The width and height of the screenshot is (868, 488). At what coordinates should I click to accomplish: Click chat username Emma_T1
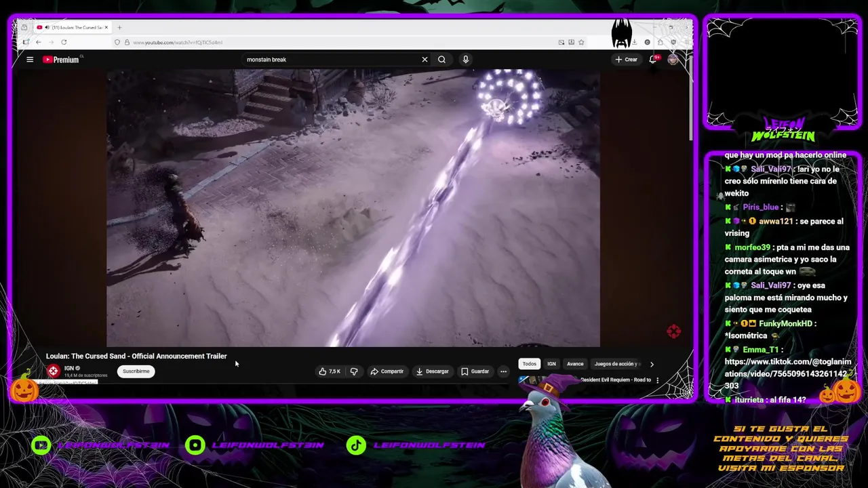760,350
